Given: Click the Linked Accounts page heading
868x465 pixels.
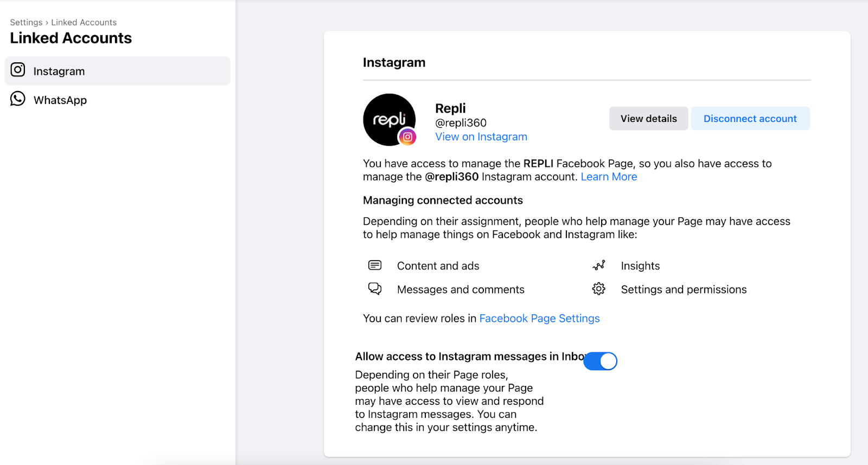Looking at the screenshot, I should (71, 38).
